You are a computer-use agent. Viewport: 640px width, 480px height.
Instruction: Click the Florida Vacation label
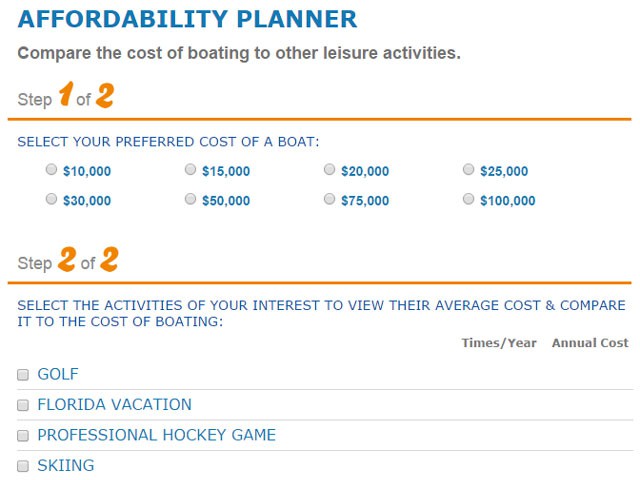[114, 405]
